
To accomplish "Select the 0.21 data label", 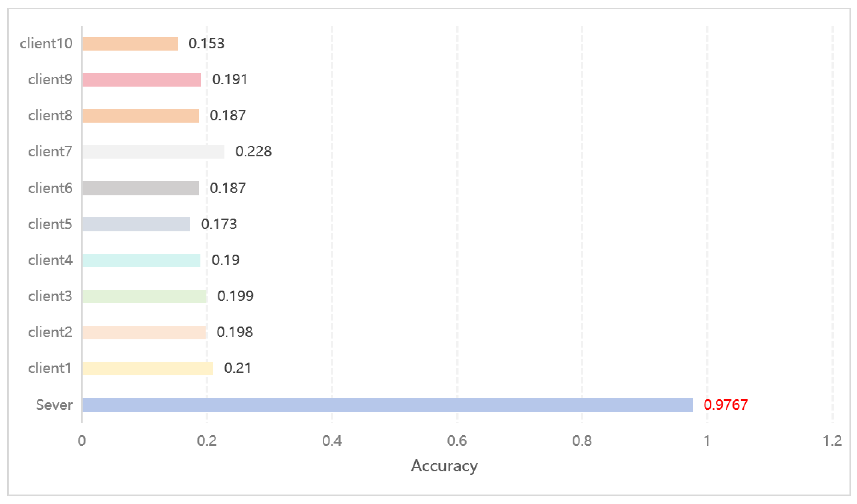I will [x=238, y=368].
